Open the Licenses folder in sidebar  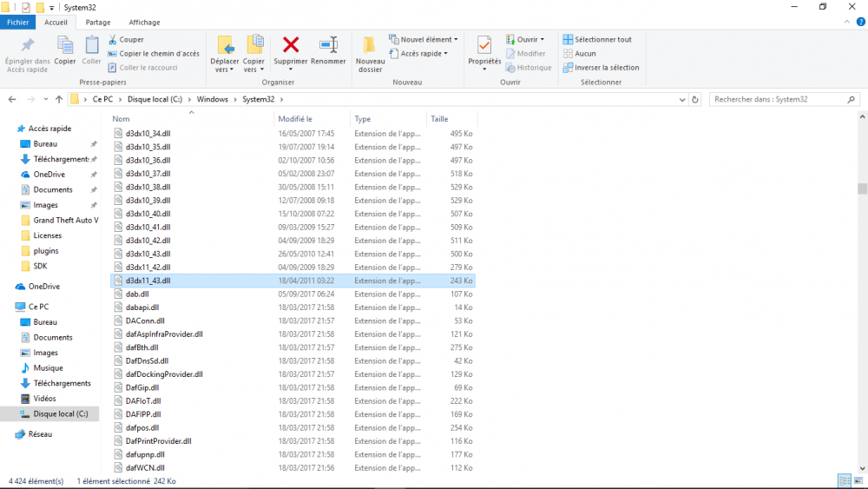[48, 235]
